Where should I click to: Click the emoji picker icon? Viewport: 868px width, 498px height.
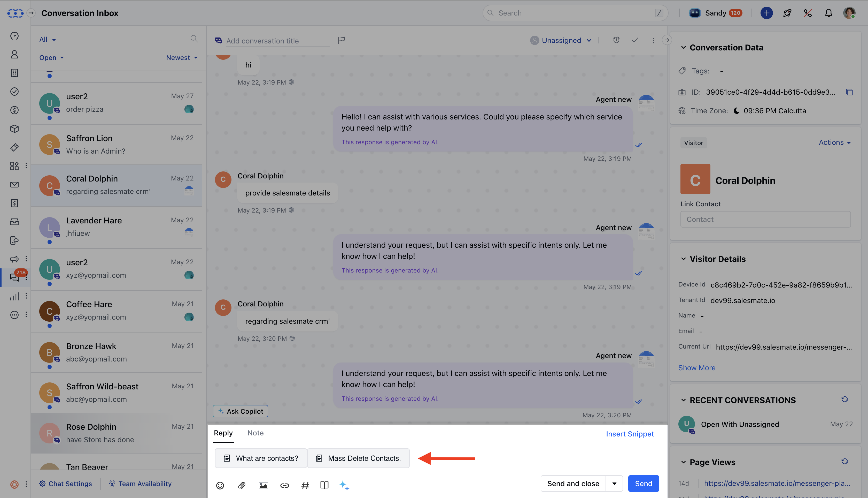pyautogui.click(x=220, y=485)
